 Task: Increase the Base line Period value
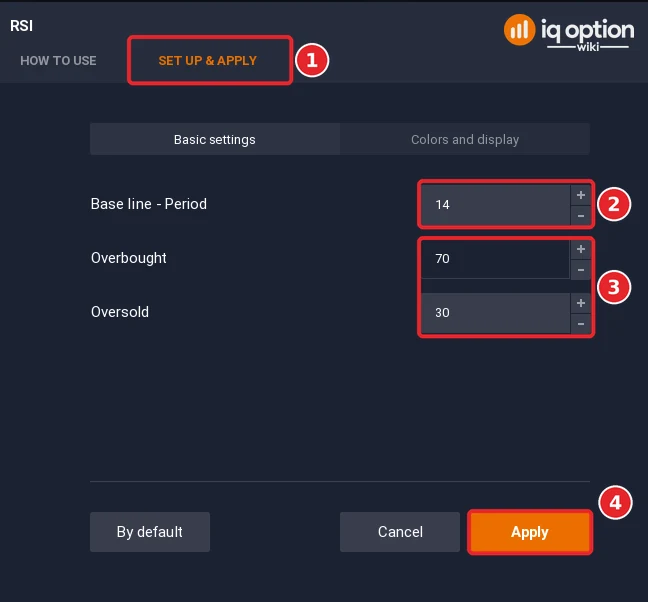coord(581,195)
